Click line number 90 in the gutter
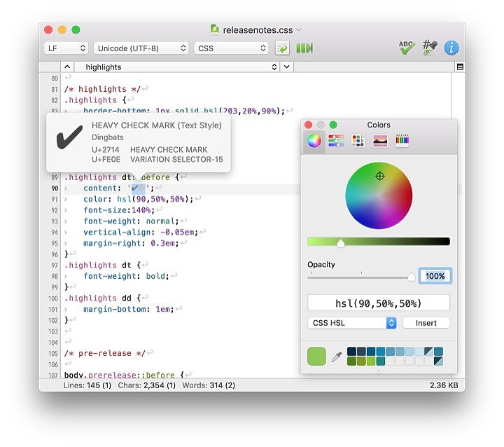This screenshot has width=504, height=447. click(55, 188)
